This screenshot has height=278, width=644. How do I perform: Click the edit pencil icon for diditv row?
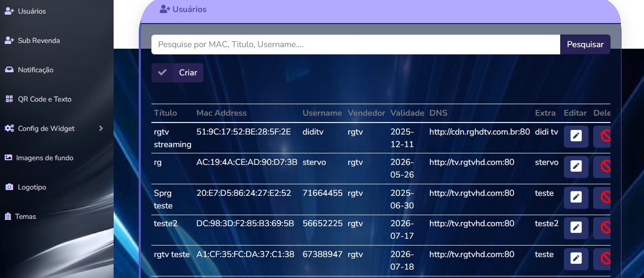click(576, 137)
